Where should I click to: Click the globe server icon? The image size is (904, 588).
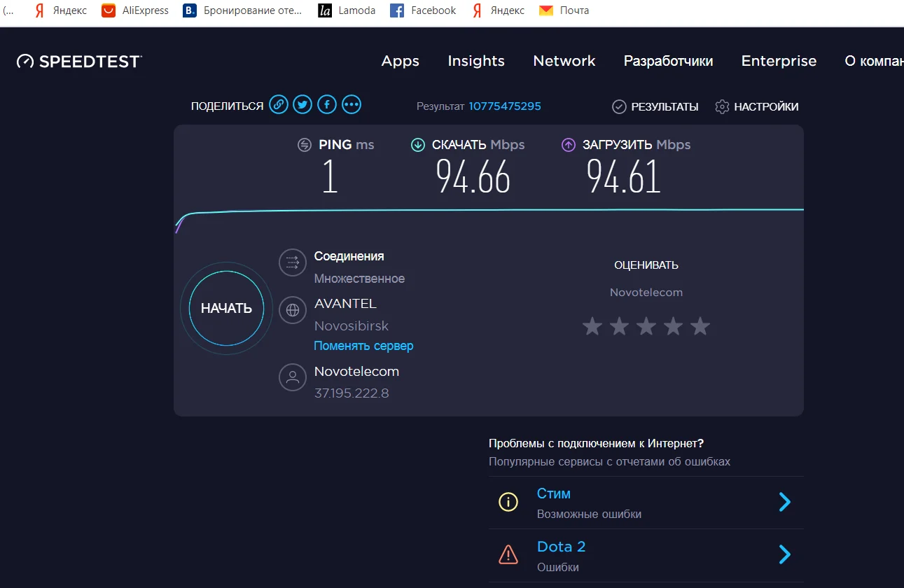tap(293, 309)
